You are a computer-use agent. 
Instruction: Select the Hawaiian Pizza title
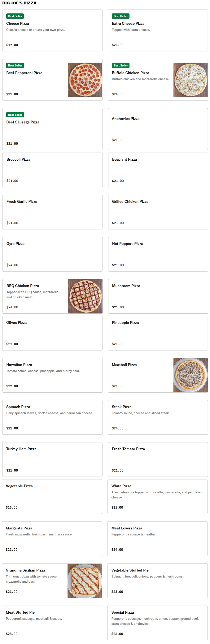pyautogui.click(x=19, y=365)
